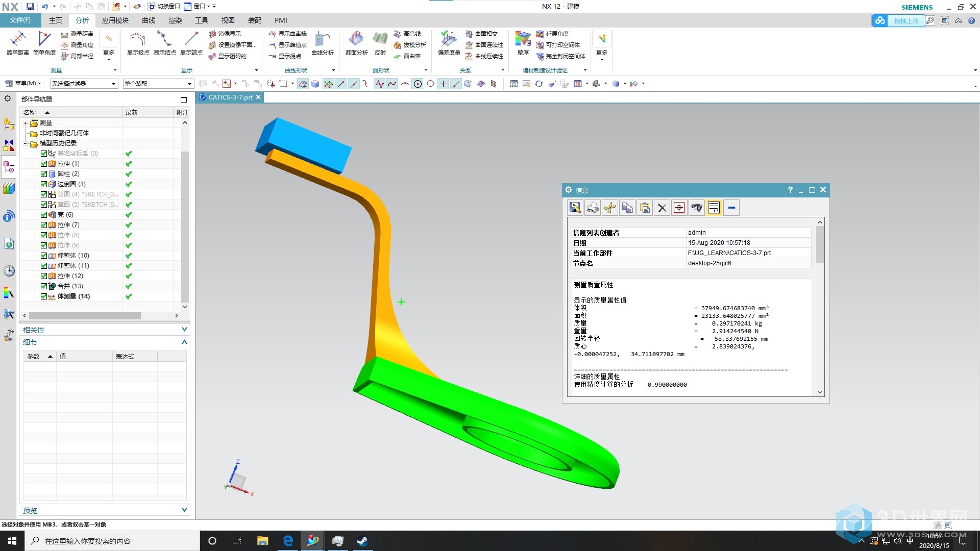Image resolution: width=980 pixels, height=551 pixels.
Task: Select the 简单角度 measure tool
Action: click(44, 43)
